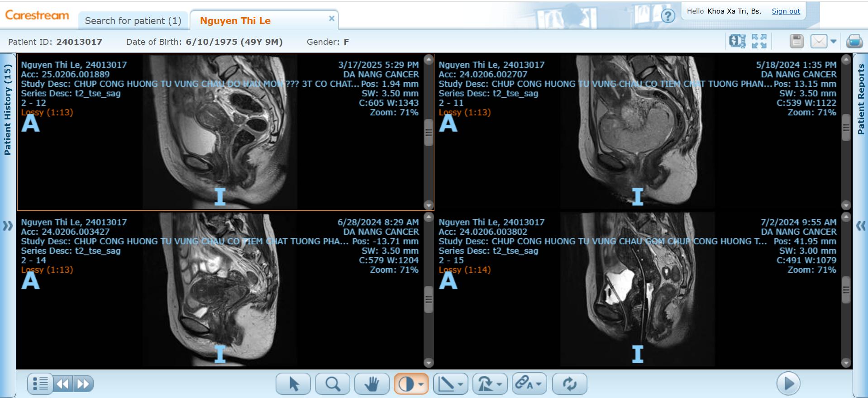Open the Patient History side panel tab
The width and height of the screenshot is (868, 398).
coord(8,109)
